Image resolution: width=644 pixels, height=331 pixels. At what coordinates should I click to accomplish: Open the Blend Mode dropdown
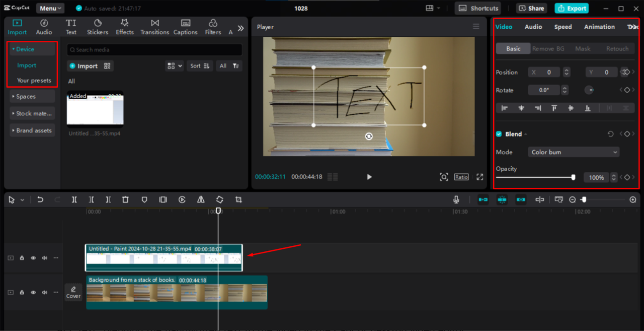[573, 152]
